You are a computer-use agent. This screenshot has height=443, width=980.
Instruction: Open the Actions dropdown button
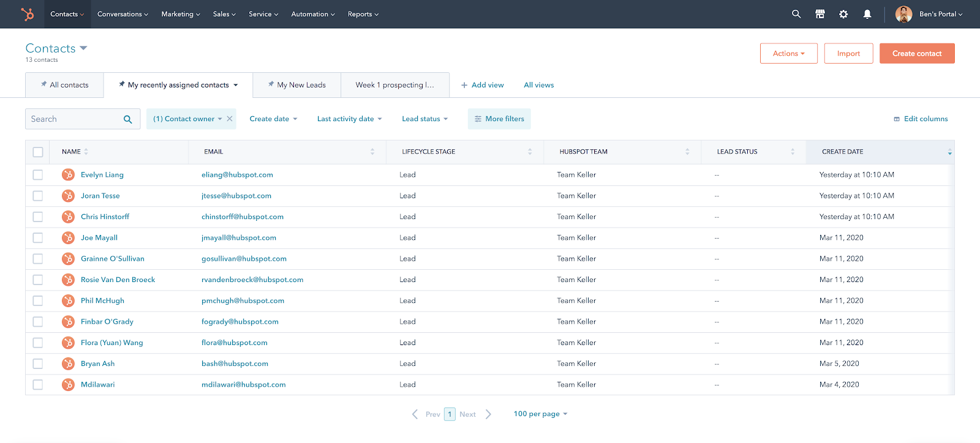[789, 53]
